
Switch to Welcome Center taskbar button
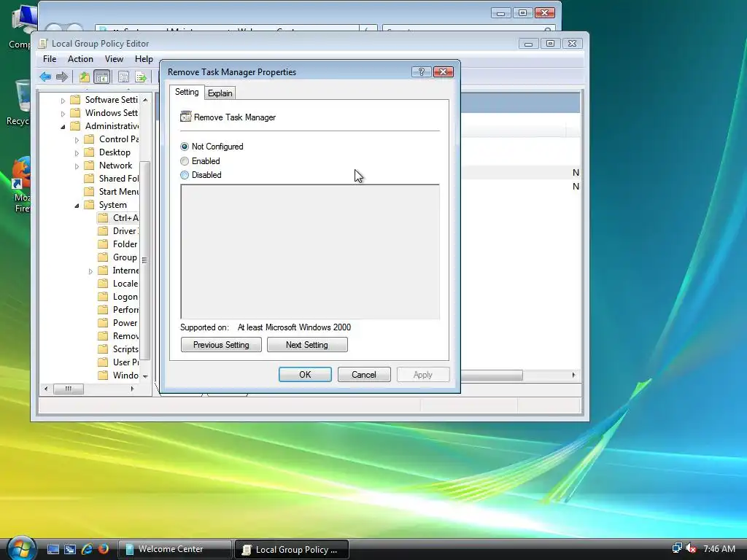tap(174, 549)
